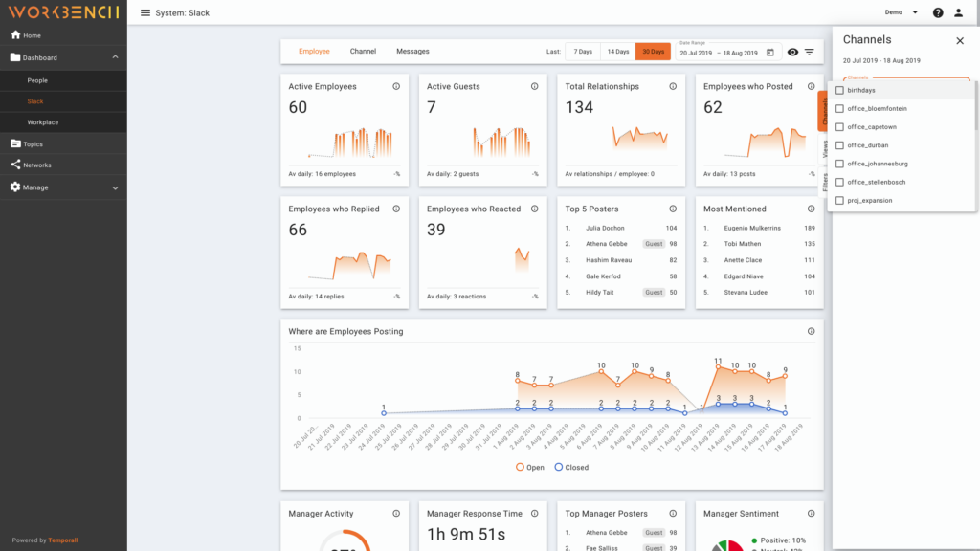980x551 pixels.
Task: Click the Home icon in sidebar
Action: pos(15,35)
